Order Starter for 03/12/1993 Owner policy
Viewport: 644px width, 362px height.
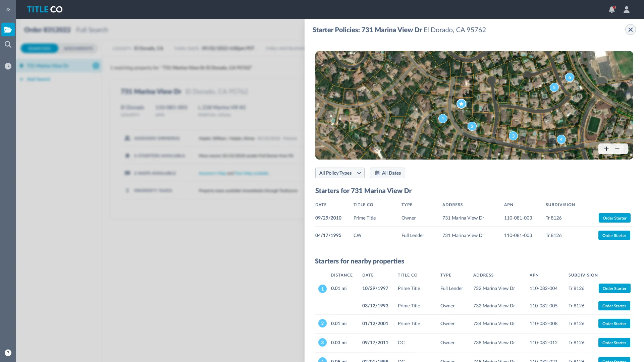click(x=614, y=306)
